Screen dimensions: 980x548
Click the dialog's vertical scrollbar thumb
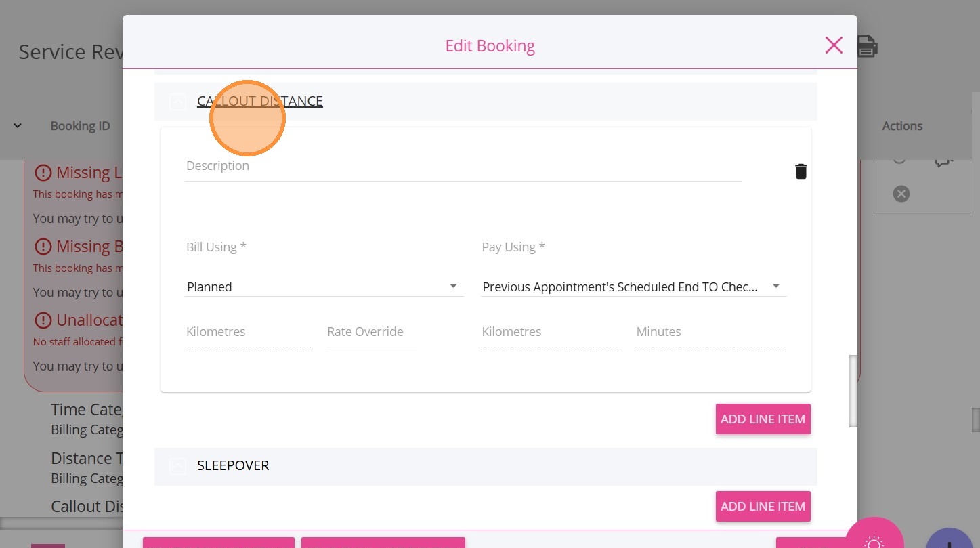coord(853,390)
